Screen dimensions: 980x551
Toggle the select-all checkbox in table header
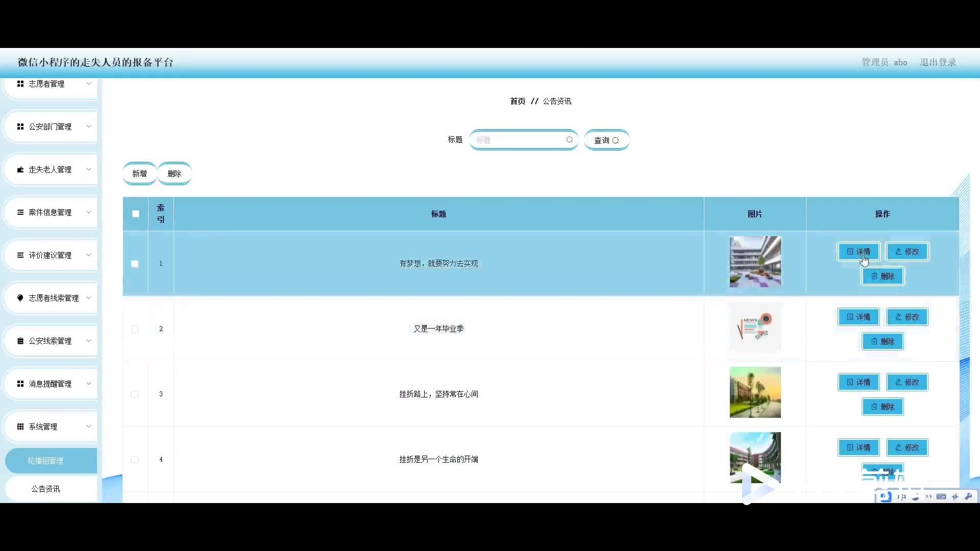click(135, 214)
